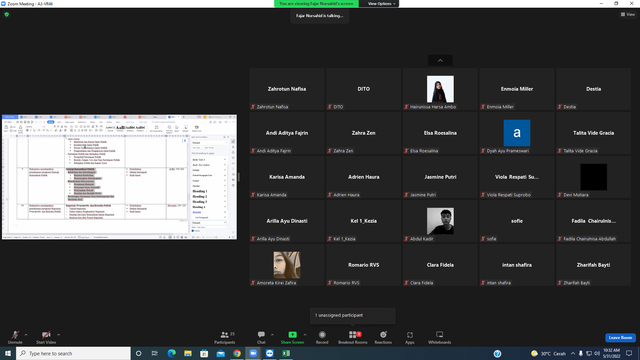Select Kel 1_Kezia's participant tile

pyautogui.click(x=363, y=221)
